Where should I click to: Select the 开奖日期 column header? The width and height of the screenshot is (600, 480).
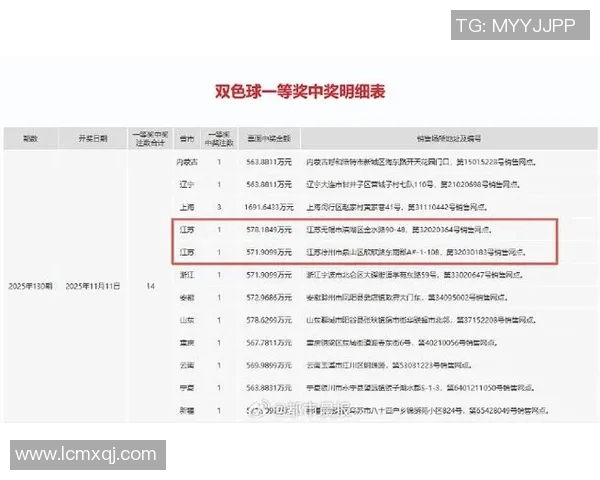click(x=93, y=139)
